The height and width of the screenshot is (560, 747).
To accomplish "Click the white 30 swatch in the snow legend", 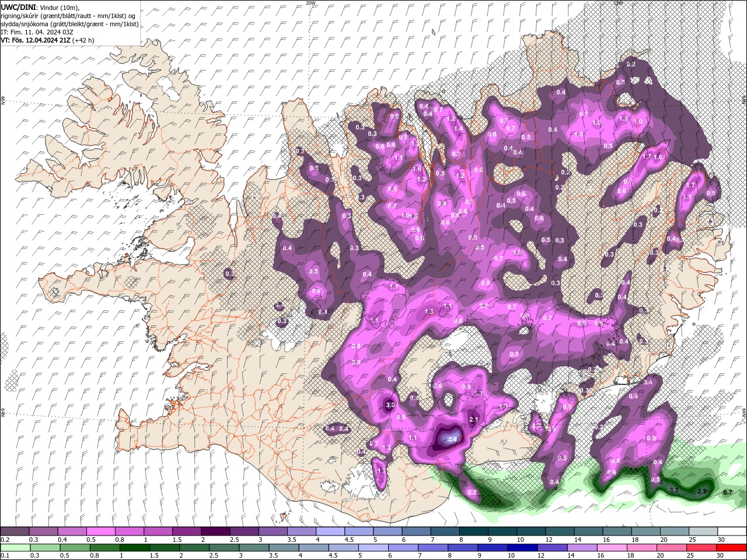I will [731, 531].
